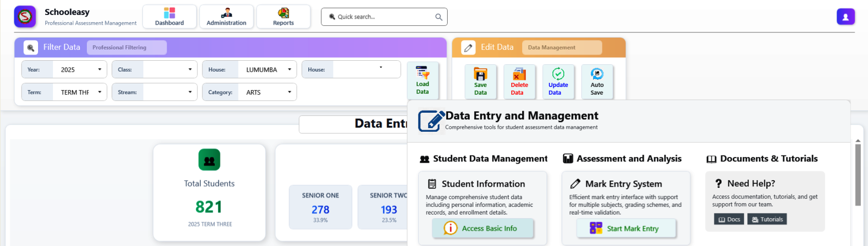The height and width of the screenshot is (246, 868).
Task: Open the Reports menu
Action: pyautogui.click(x=283, y=16)
